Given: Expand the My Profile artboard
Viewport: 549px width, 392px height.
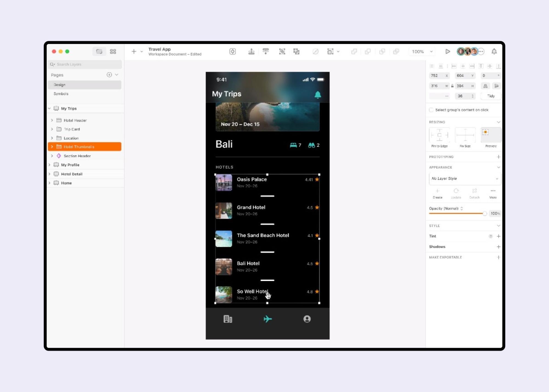Looking at the screenshot, I should pos(49,165).
